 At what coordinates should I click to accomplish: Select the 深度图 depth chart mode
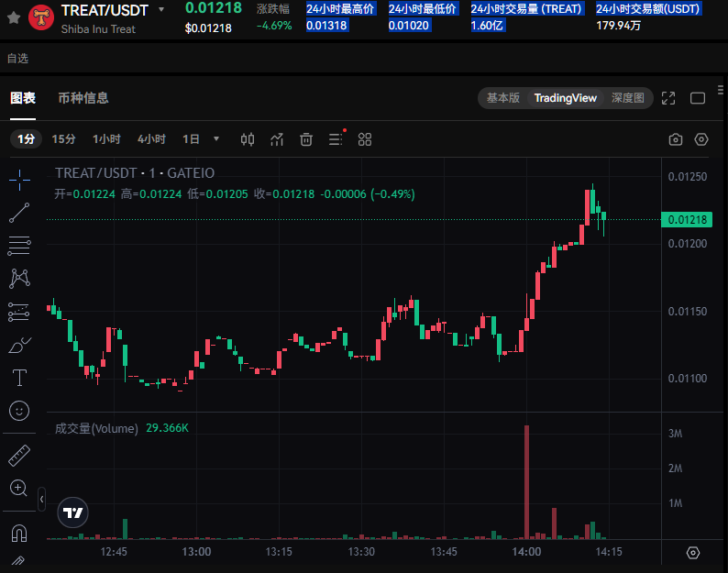tap(628, 98)
